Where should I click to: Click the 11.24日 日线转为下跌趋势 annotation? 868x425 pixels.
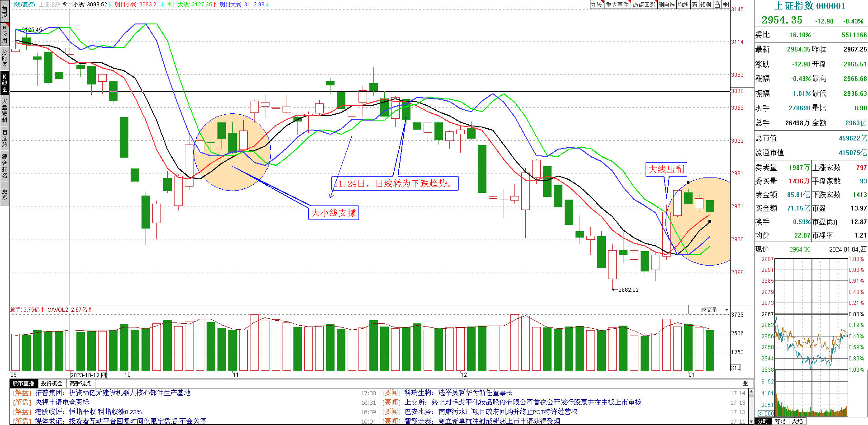[394, 183]
